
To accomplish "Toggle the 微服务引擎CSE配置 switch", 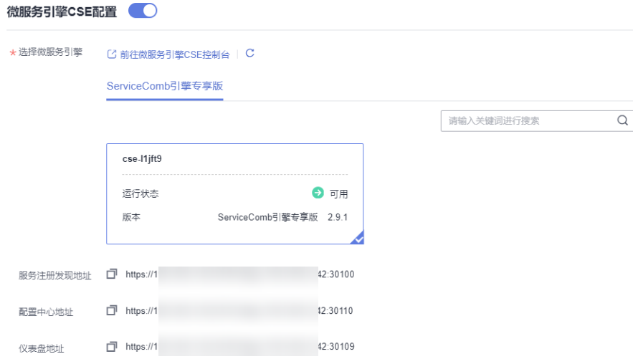I will [143, 11].
